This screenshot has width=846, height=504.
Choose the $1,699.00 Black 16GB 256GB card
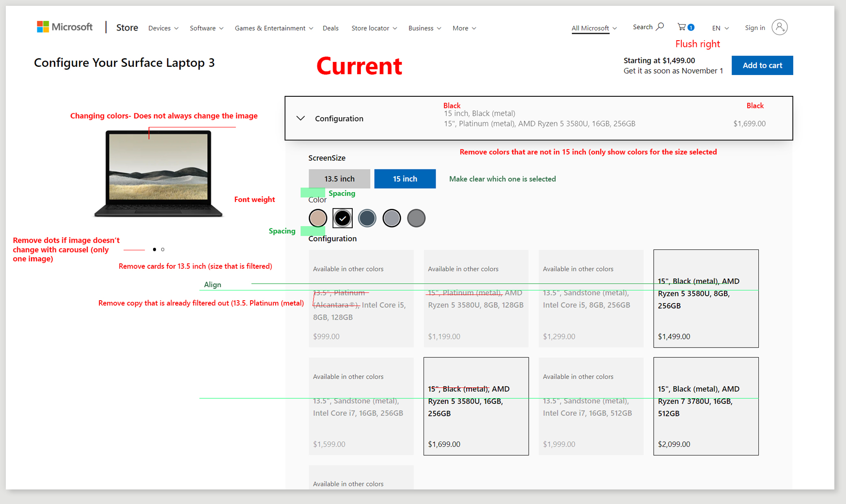click(476, 406)
